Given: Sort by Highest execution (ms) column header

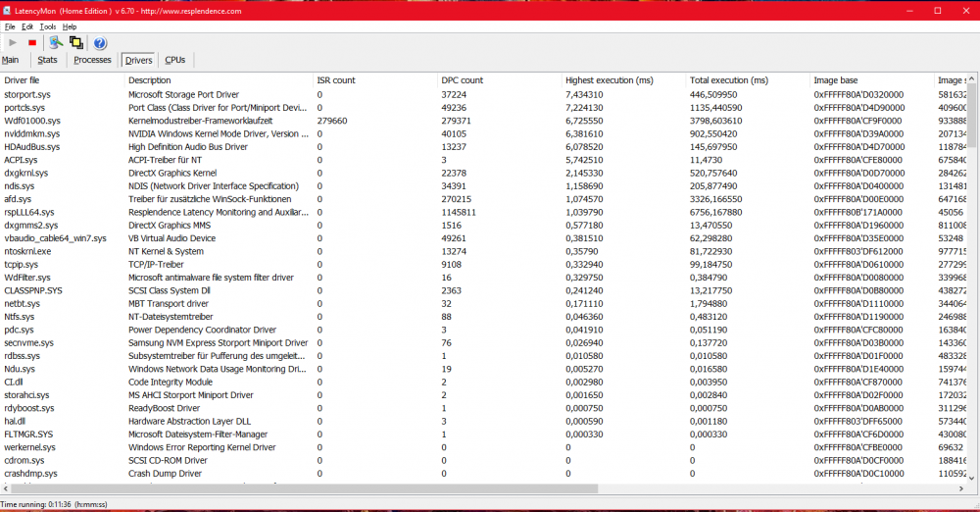Looking at the screenshot, I should 623,80.
